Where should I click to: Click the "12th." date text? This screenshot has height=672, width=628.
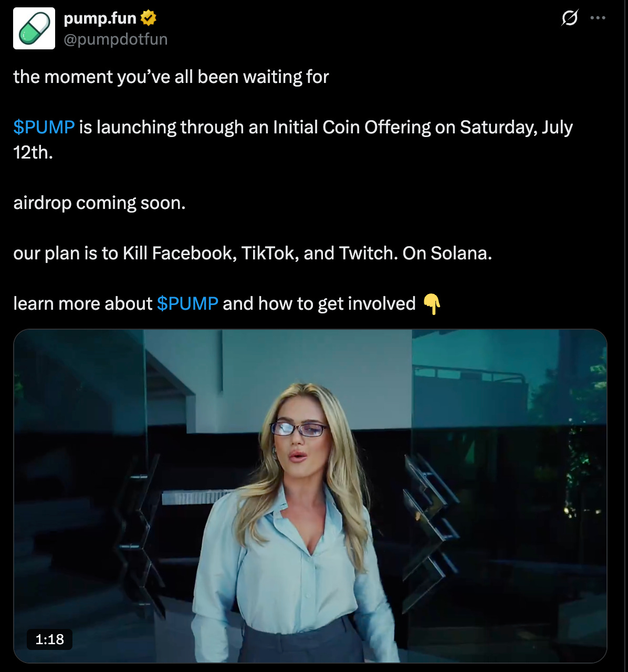[33, 152]
